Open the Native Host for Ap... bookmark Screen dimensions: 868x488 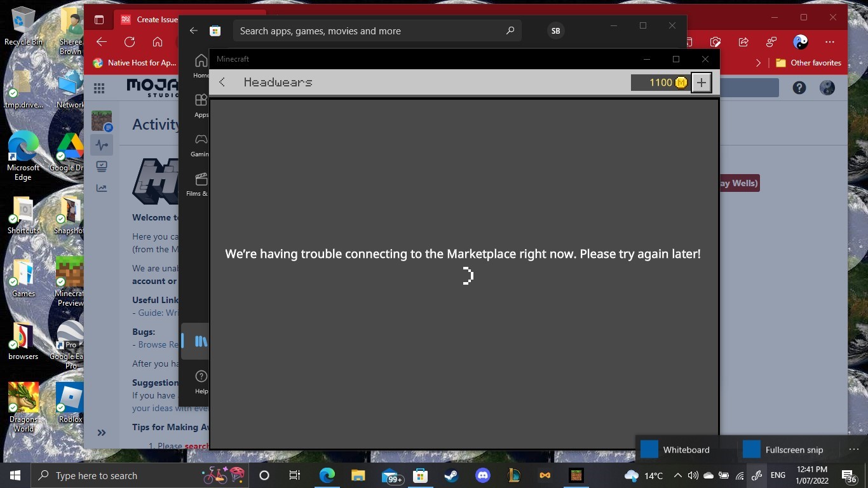click(x=135, y=63)
